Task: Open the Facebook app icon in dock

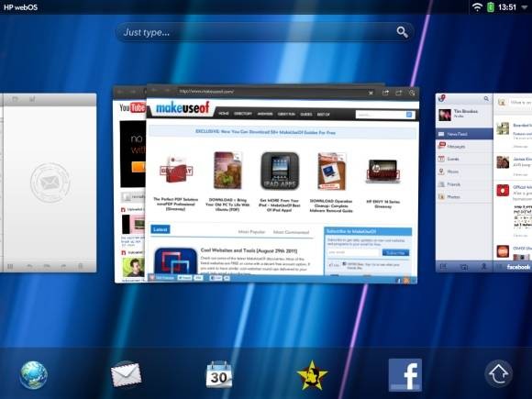Action: pyautogui.click(x=405, y=375)
